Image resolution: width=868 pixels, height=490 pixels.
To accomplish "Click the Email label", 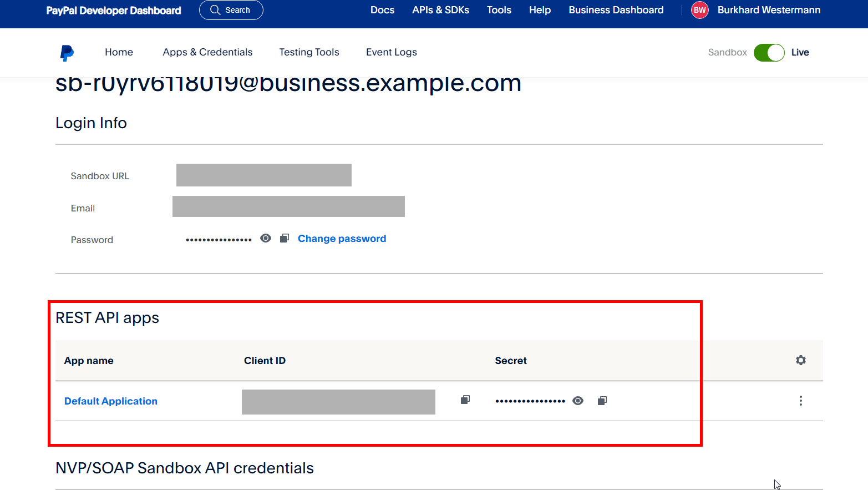I will [83, 208].
